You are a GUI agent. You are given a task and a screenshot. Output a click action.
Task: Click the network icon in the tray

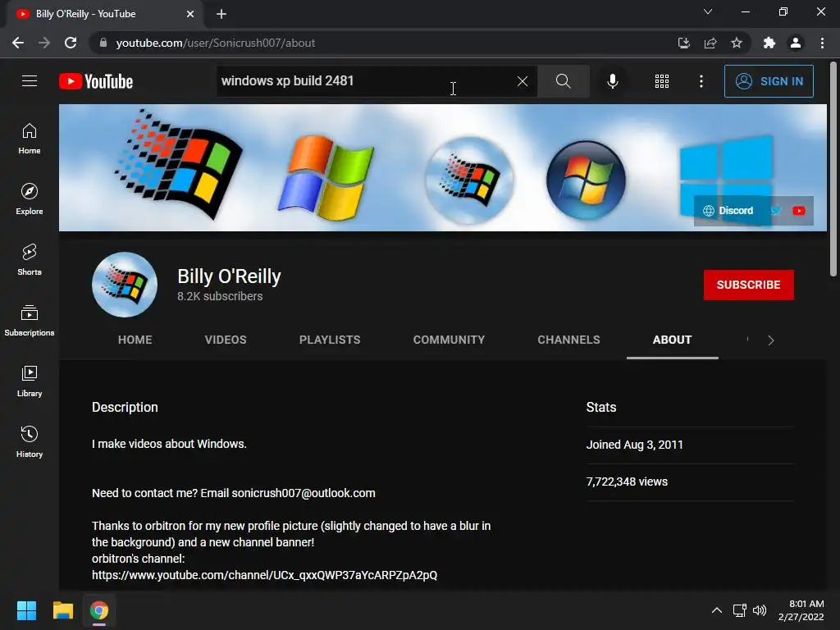click(739, 610)
